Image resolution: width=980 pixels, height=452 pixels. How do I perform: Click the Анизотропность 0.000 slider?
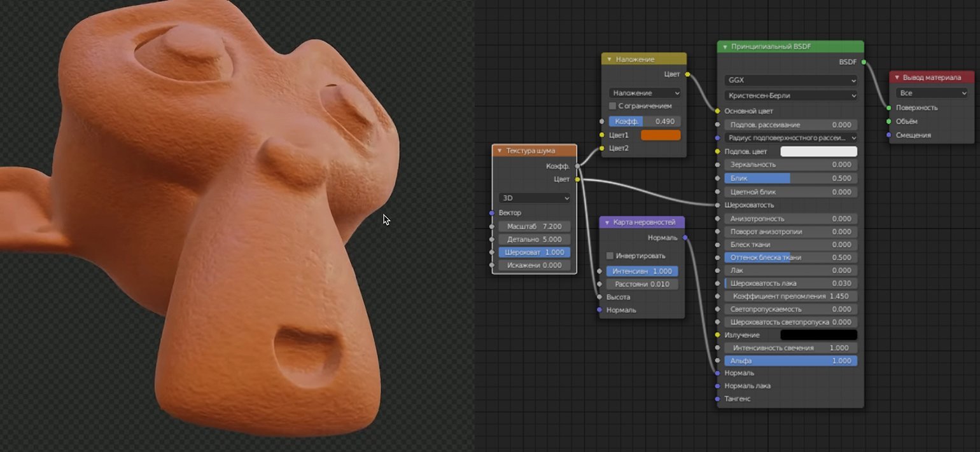pos(790,219)
